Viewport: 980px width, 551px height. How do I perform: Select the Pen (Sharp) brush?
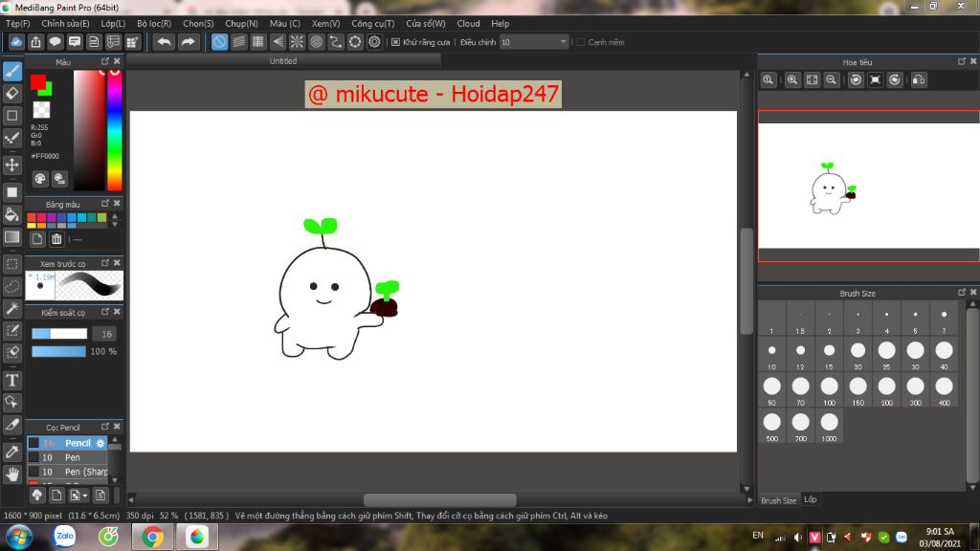coord(68,472)
